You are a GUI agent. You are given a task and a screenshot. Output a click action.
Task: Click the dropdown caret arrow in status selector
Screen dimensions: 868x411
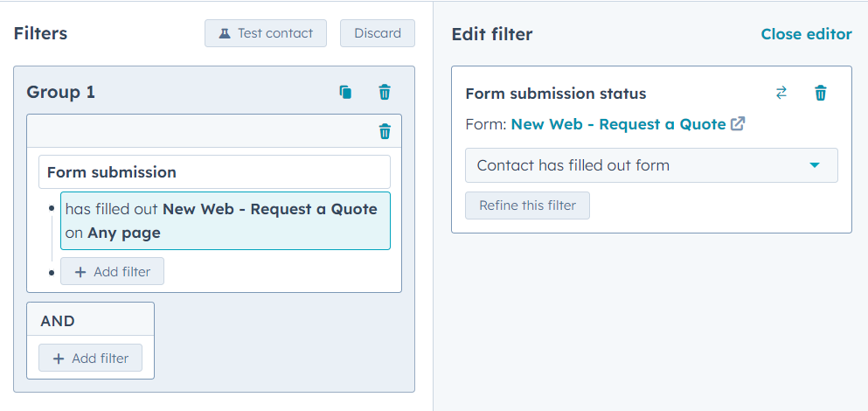815,165
